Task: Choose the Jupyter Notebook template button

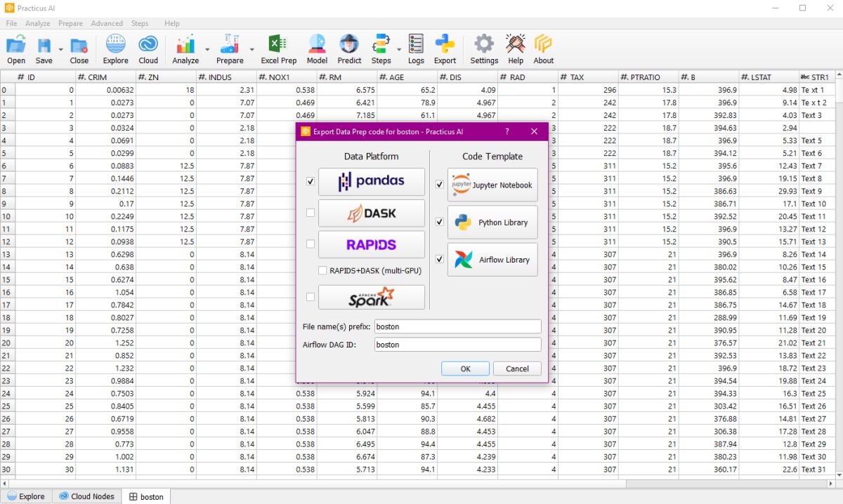Action: [x=492, y=185]
